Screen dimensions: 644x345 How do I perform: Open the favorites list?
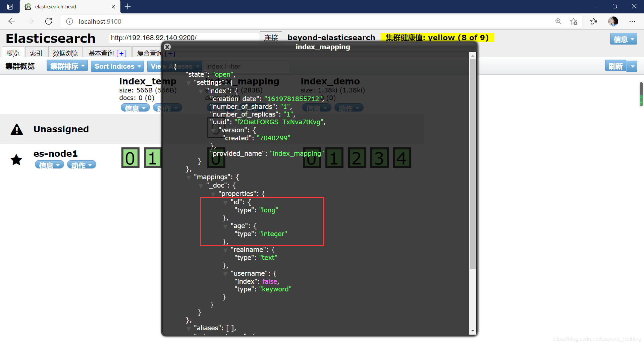point(594,21)
